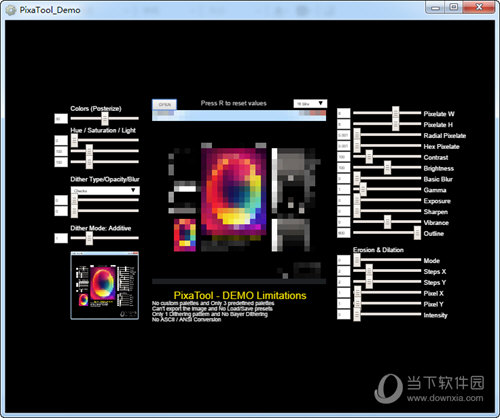
Task: Click the Saturation slider handle
Action: coord(89,151)
